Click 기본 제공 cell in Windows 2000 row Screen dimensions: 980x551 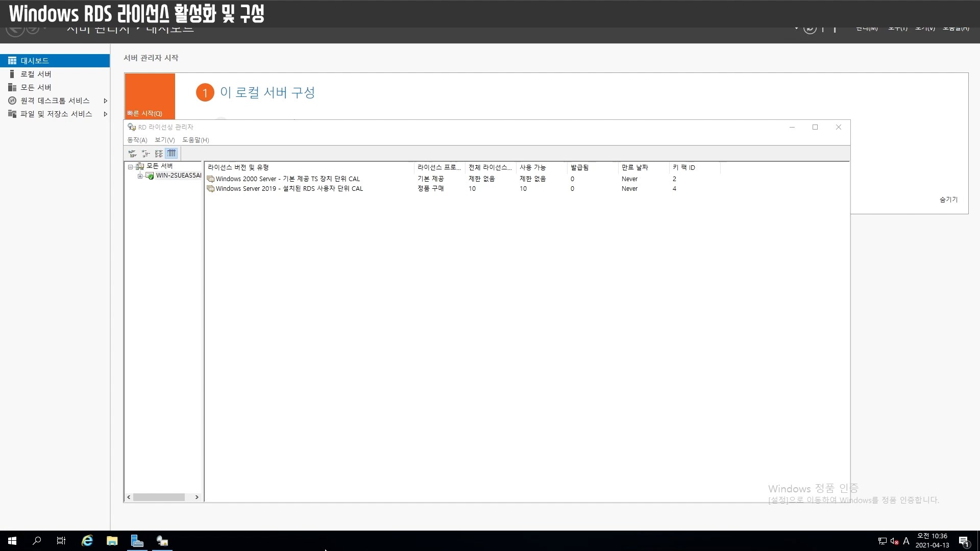430,179
